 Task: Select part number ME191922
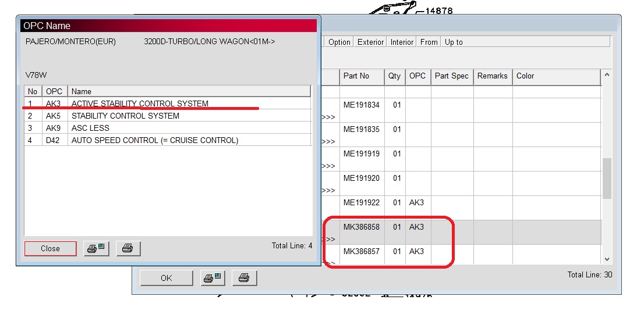(x=362, y=202)
